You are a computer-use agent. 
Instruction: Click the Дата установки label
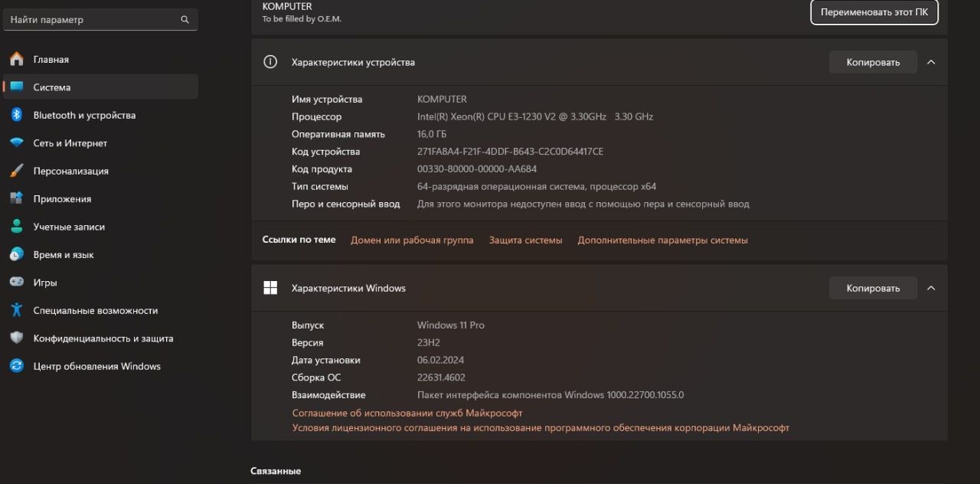pyautogui.click(x=325, y=360)
